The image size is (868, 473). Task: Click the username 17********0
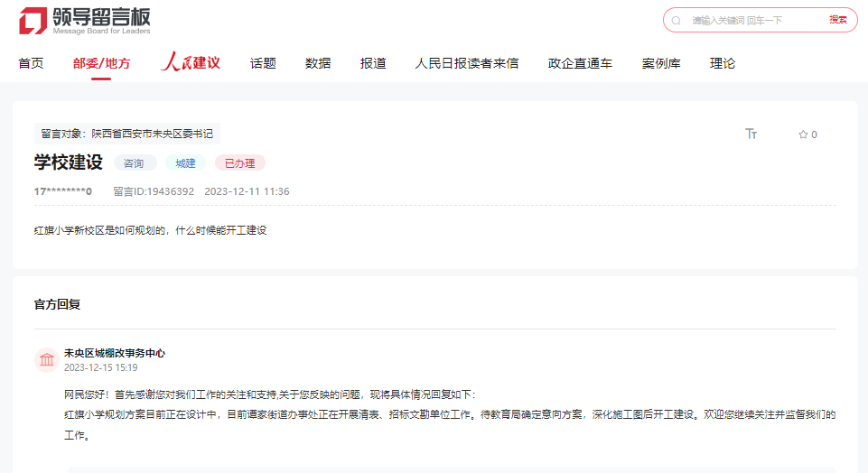pyautogui.click(x=63, y=191)
